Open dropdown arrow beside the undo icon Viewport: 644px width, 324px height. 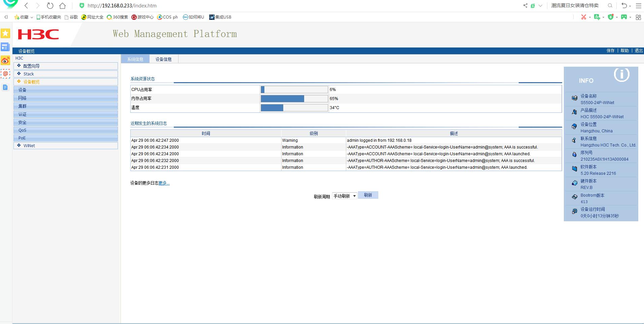pyautogui.click(x=630, y=6)
